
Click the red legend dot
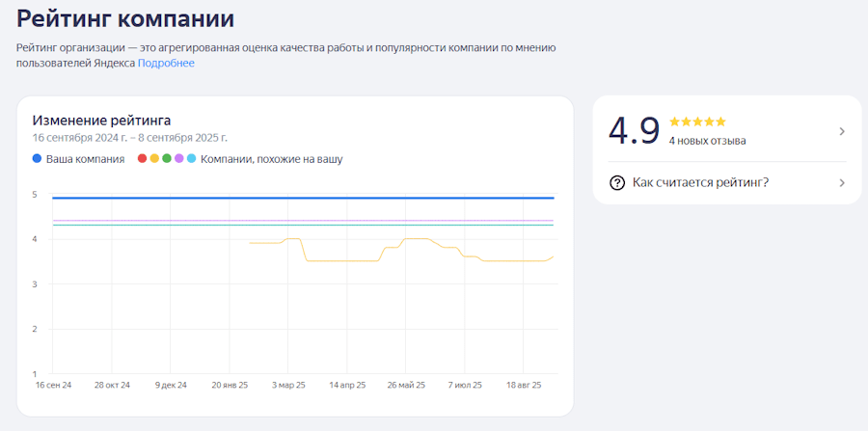(x=143, y=159)
